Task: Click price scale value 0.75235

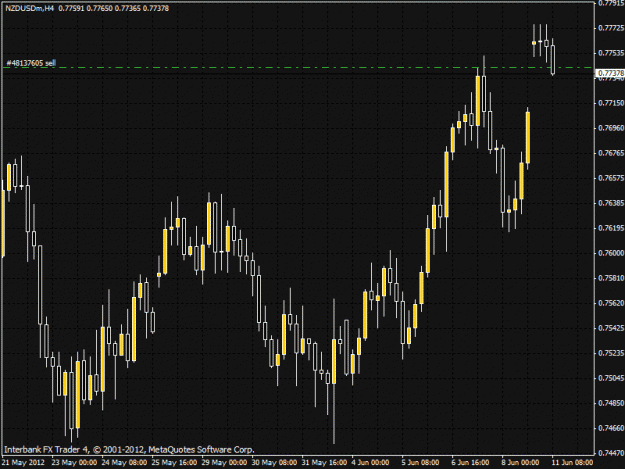Action: coord(611,353)
